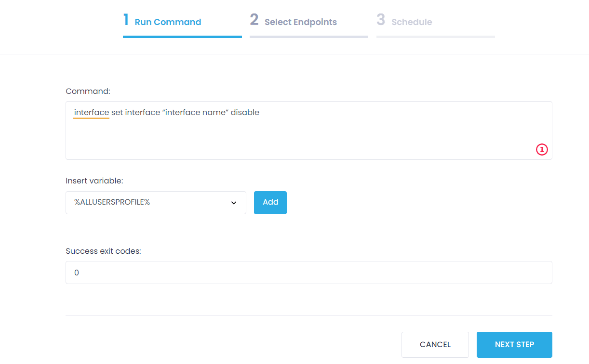
Task: Click the red spell-check counter badge
Action: 542,150
